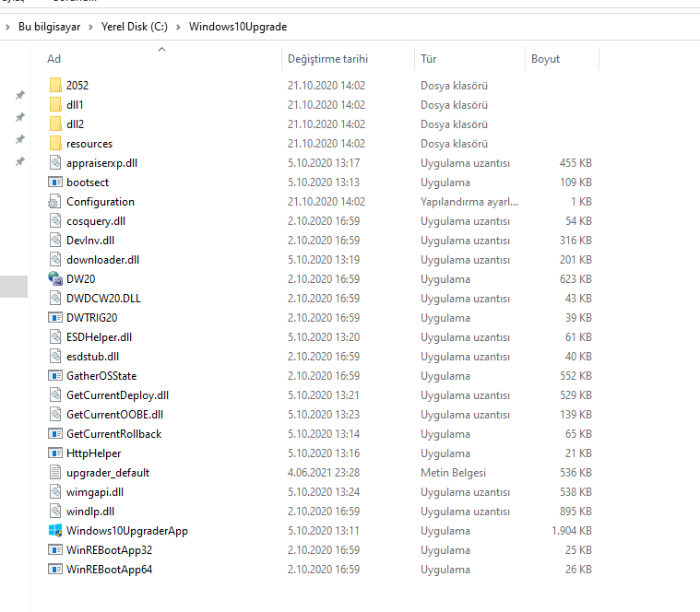Click the esdstub.dll file icon

coord(55,356)
